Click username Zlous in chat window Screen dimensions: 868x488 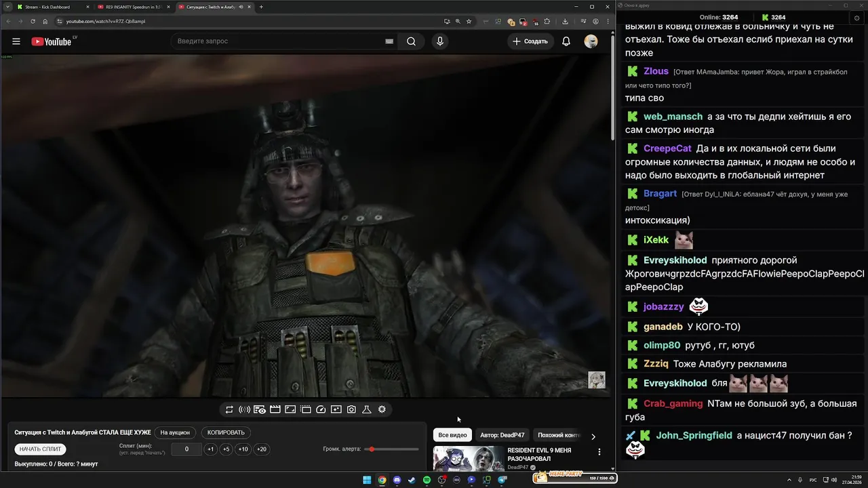click(x=656, y=71)
